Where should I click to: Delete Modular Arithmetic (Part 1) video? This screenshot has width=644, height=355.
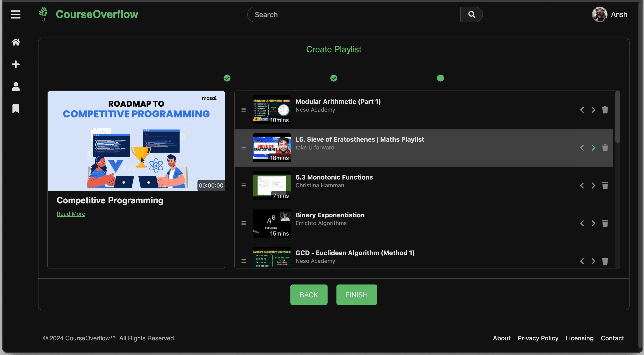[605, 110]
